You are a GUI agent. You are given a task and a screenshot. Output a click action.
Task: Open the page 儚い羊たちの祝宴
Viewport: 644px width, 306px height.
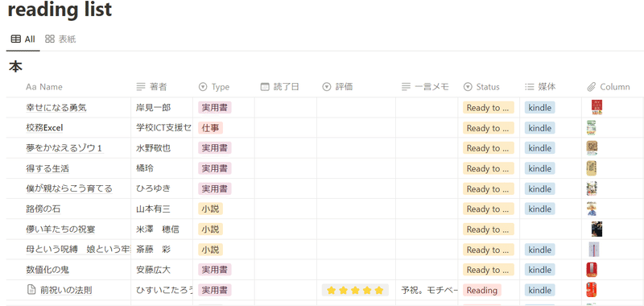click(x=60, y=229)
